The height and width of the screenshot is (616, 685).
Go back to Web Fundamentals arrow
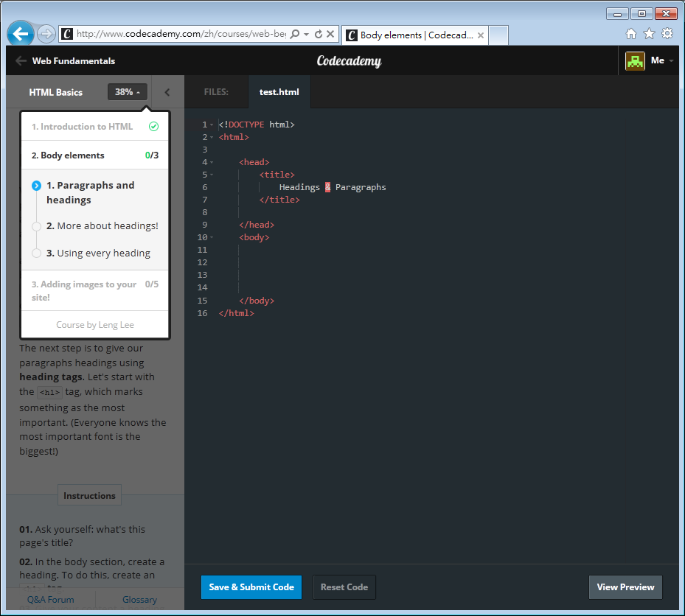[x=21, y=60]
